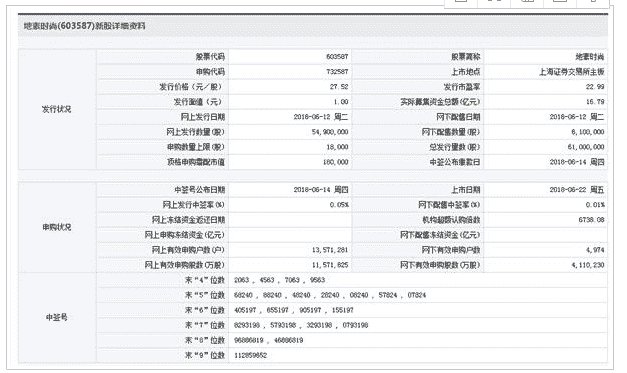This screenshot has height=373, width=627.
Task: Select the 5-digit winning numbers starting '68240'
Action: pyautogui.click(x=330, y=295)
